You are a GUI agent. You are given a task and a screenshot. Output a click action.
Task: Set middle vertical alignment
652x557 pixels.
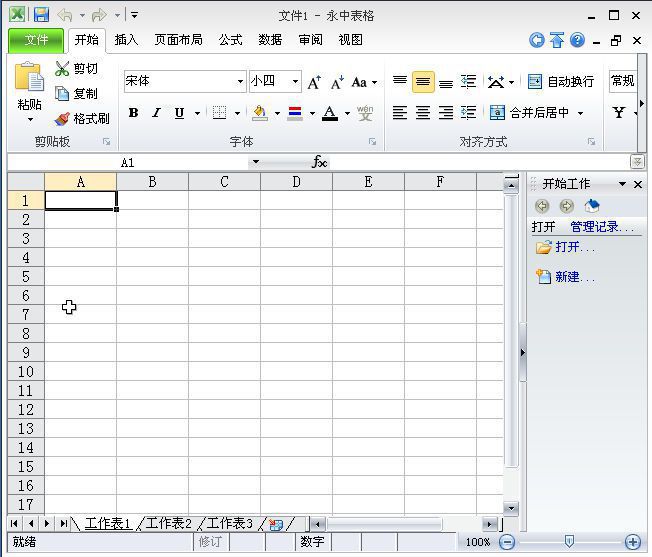(x=423, y=81)
